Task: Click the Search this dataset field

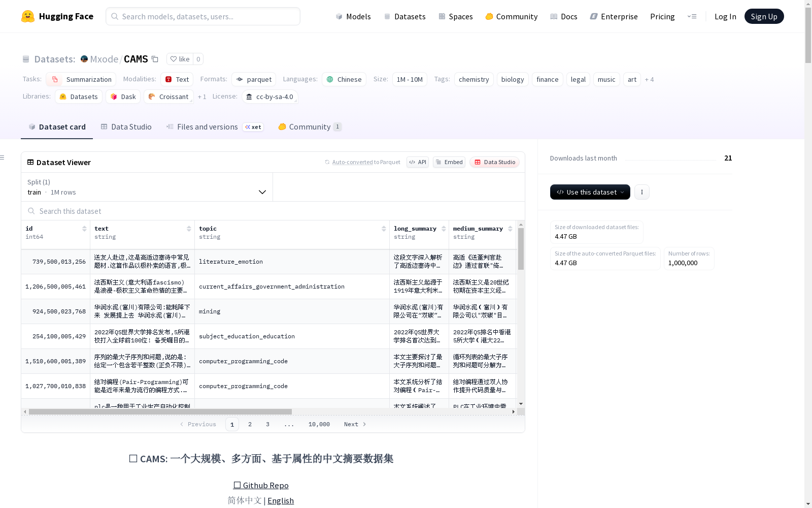Action: click(273, 211)
